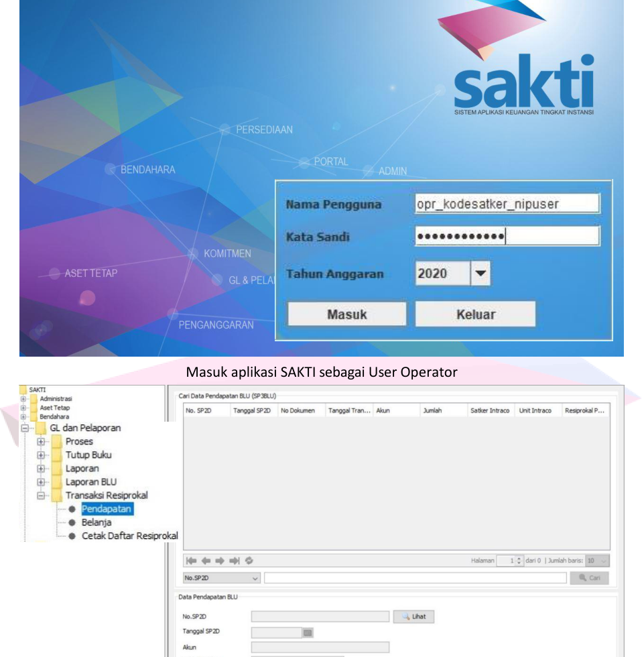Click the Nama Pengguna input field
Viewport: 644px width, 657px height.
click(x=507, y=204)
